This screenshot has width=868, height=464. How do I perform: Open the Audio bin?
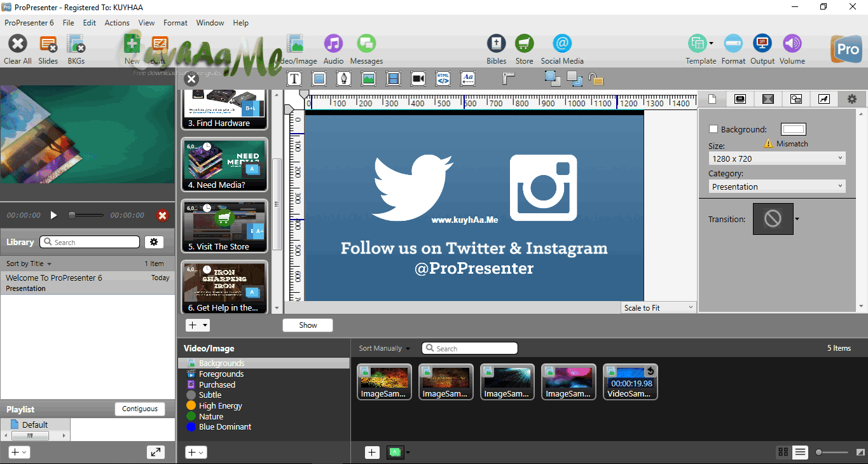click(333, 44)
